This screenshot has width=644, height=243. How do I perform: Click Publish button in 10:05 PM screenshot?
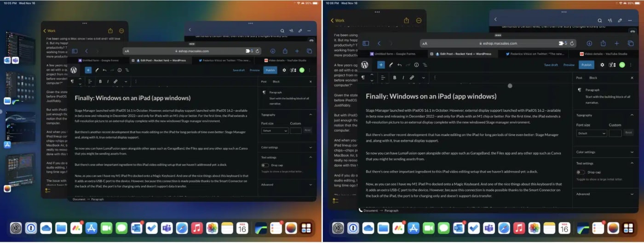coord(270,70)
